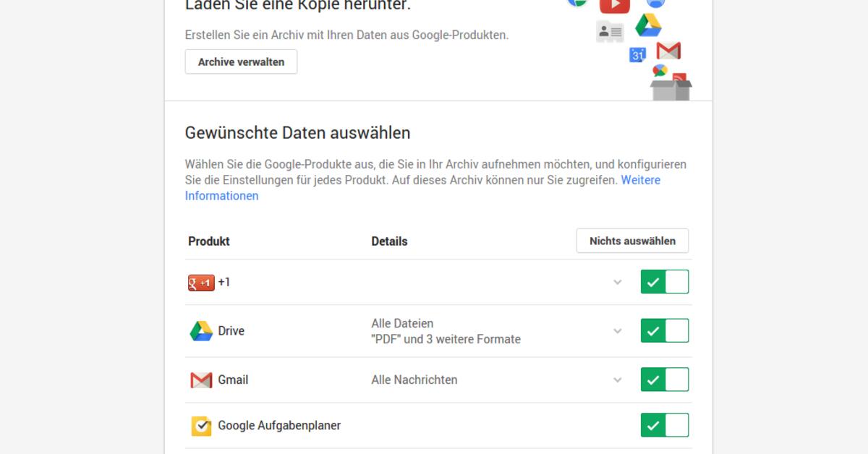868x454 pixels.
Task: Click the Google +1 product icon
Action: (201, 283)
